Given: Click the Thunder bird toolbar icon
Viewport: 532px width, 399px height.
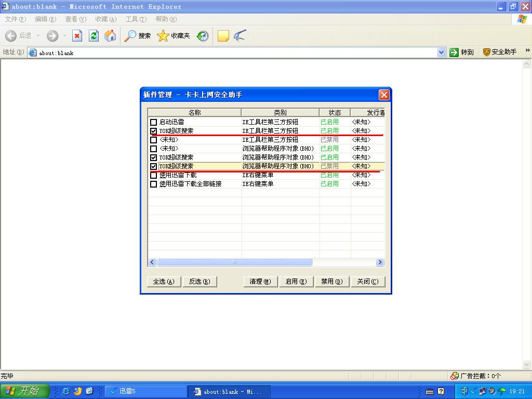Looking at the screenshot, I should [x=240, y=36].
